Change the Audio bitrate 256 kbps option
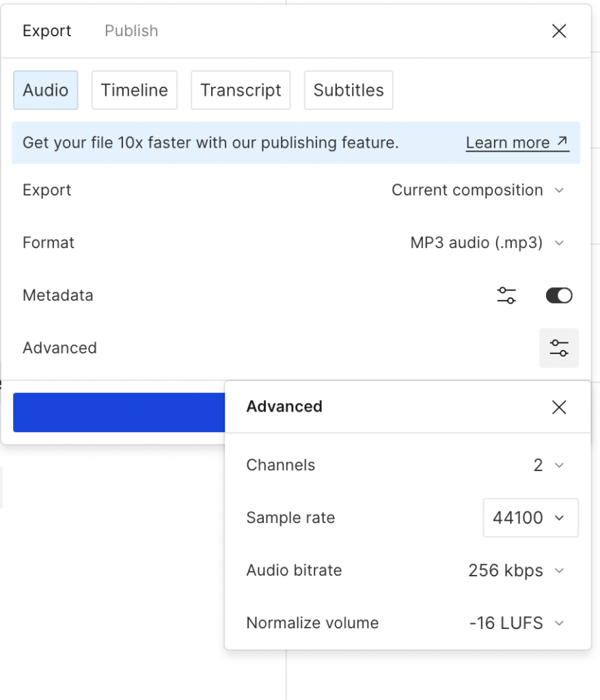This screenshot has width=600, height=700. 516,571
